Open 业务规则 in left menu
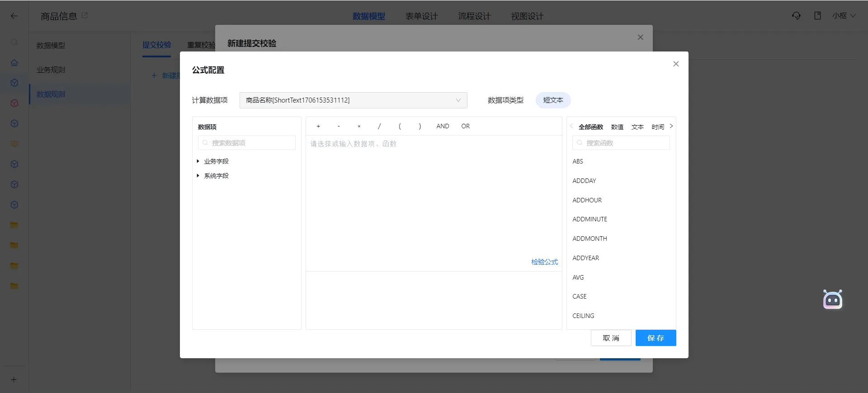 [x=51, y=70]
